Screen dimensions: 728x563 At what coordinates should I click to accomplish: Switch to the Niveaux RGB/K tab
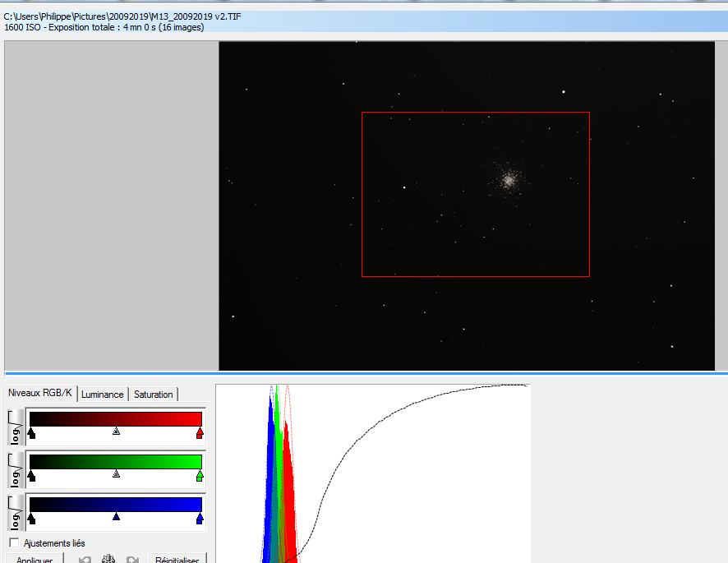pos(40,393)
